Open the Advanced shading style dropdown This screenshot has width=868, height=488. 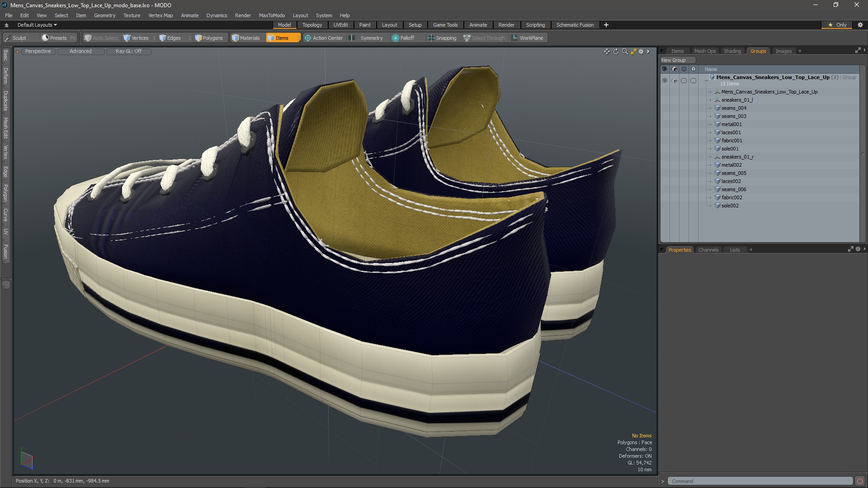pyautogui.click(x=80, y=52)
